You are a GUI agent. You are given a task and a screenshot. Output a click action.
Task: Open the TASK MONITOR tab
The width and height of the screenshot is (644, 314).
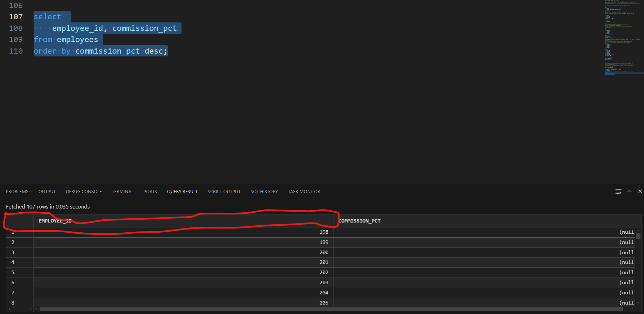coord(304,192)
